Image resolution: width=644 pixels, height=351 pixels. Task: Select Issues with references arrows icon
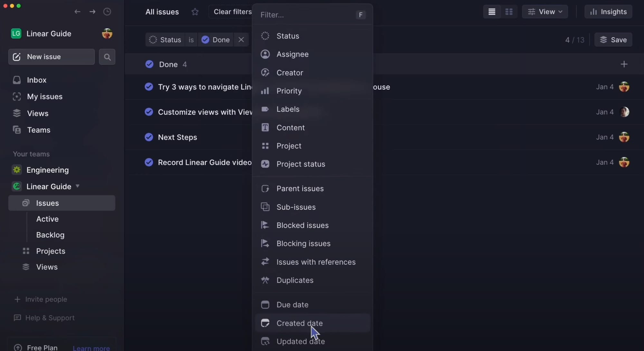[x=265, y=262]
